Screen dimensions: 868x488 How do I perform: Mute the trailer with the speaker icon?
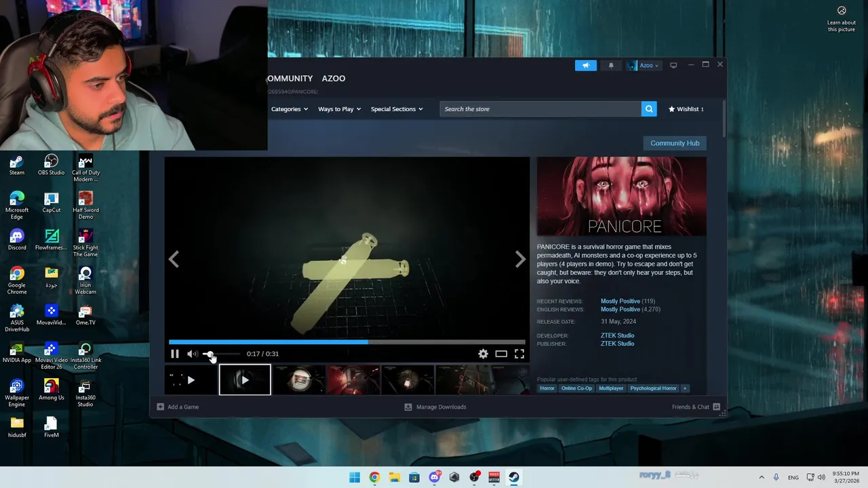(x=193, y=354)
